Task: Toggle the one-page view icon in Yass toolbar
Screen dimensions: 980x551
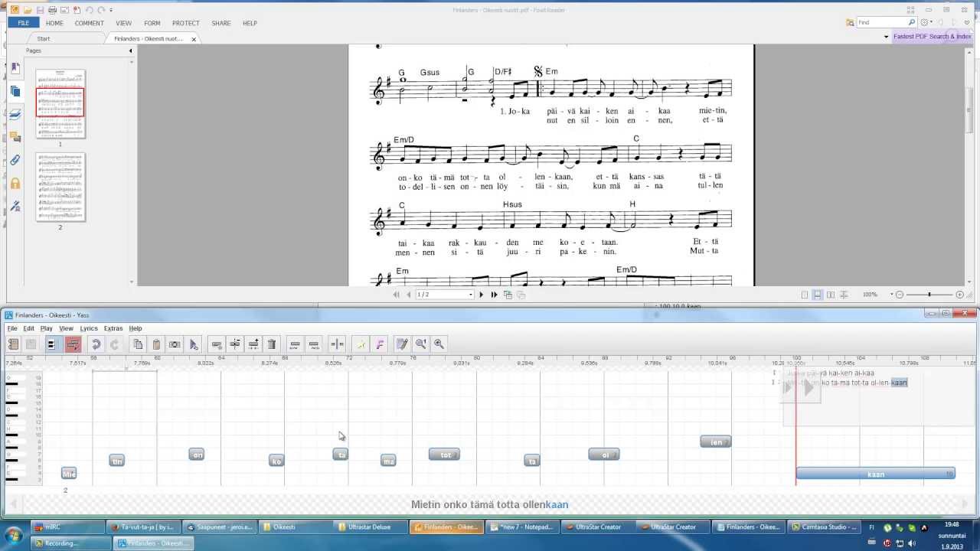Action: 52,344
